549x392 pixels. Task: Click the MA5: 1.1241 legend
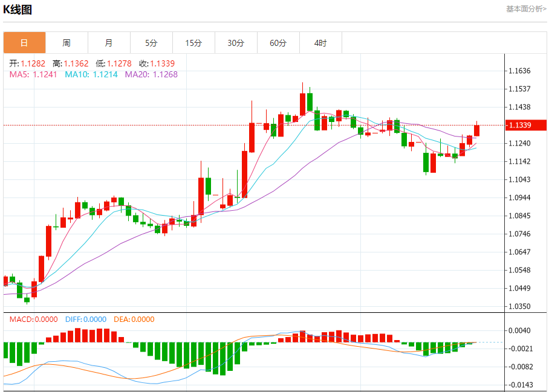33,74
